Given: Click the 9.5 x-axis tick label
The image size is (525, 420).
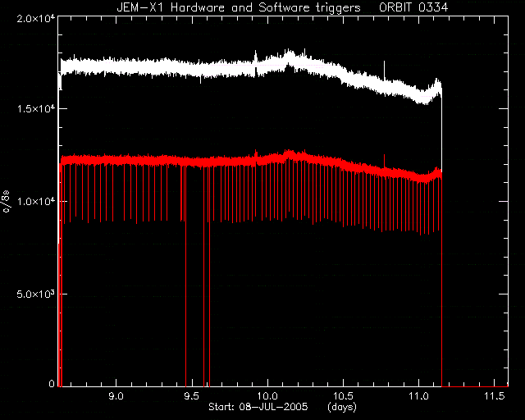Looking at the screenshot, I should pos(192,396).
